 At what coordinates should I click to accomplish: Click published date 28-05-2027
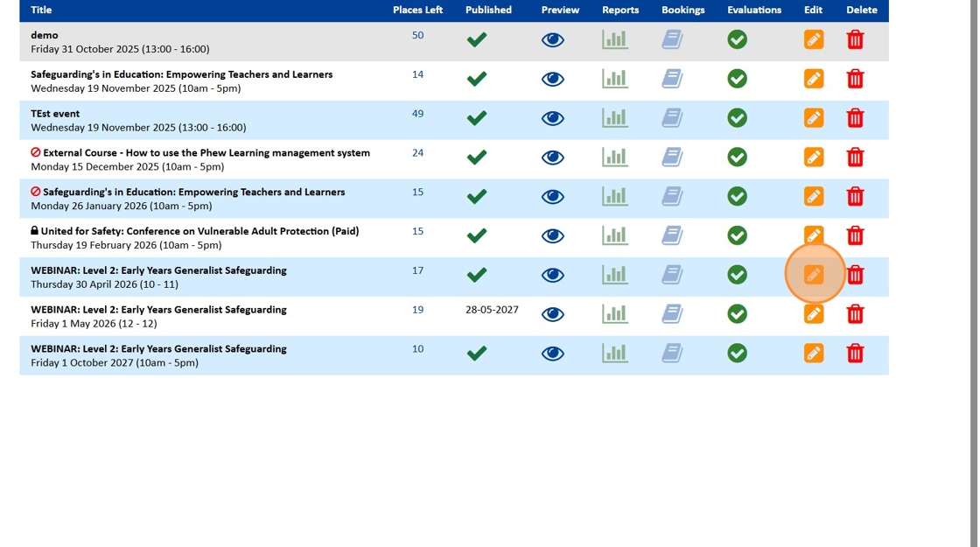pyautogui.click(x=492, y=310)
